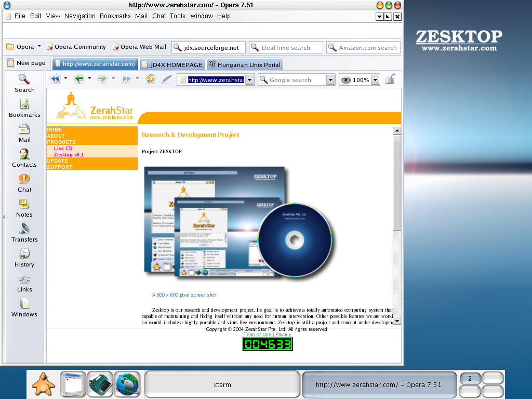The image size is (532, 399).
Task: Open the Fast Forward dropdown arrow
Action: (x=137, y=79)
